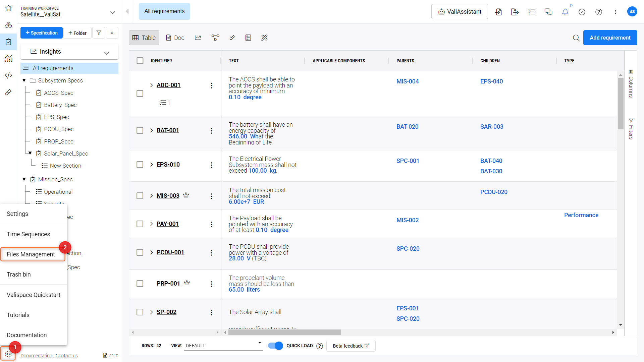644x362 pixels.
Task: Click the export file icon in header
Action: point(515,12)
